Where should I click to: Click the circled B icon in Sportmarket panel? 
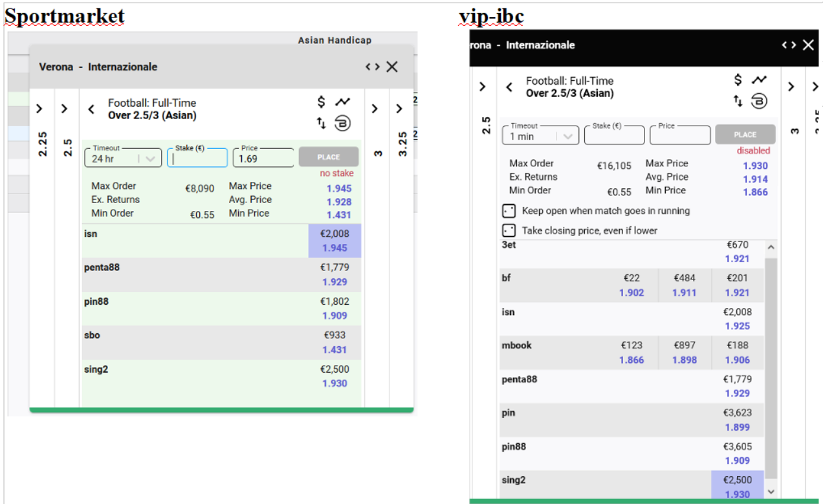342,122
